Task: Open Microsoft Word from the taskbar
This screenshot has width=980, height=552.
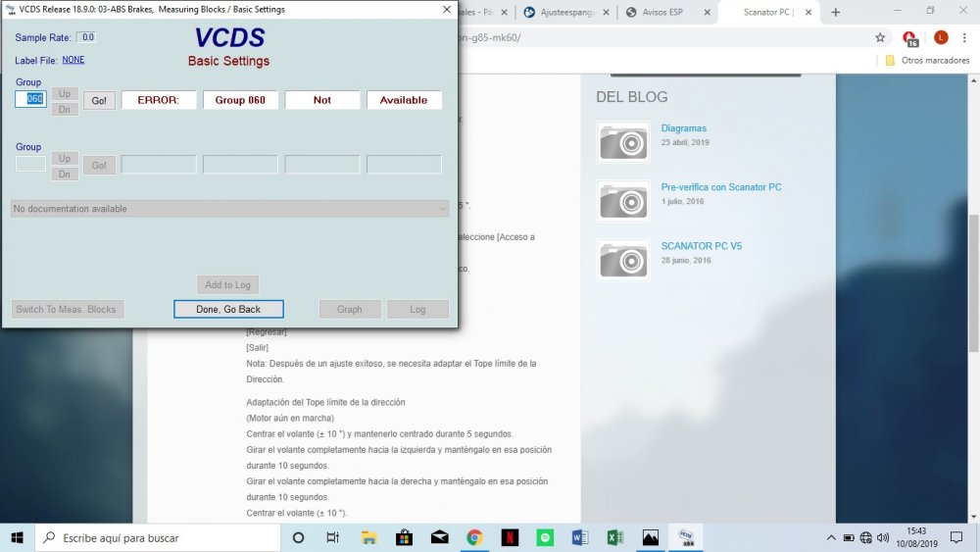Action: [580, 537]
